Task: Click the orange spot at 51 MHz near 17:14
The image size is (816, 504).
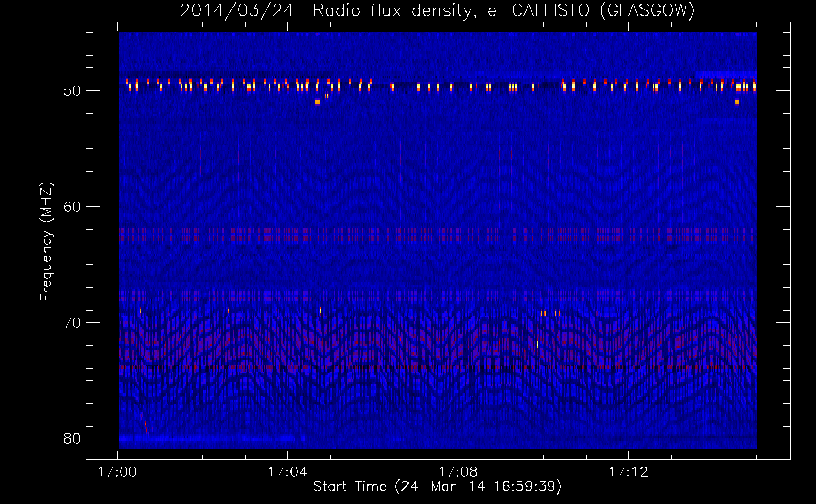Action: pyautogui.click(x=737, y=102)
